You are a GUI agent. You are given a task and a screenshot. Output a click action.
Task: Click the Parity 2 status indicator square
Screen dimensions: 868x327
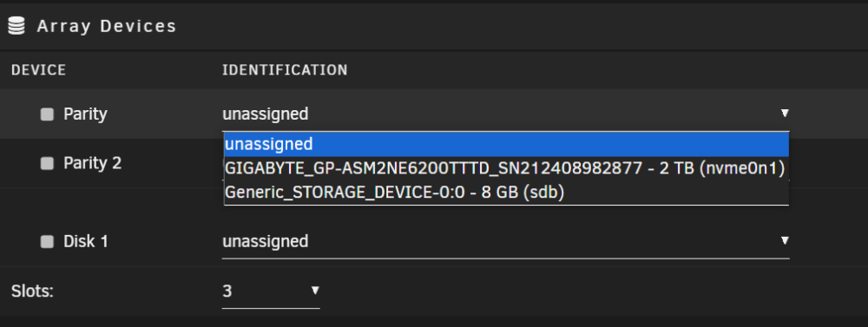coord(47,163)
